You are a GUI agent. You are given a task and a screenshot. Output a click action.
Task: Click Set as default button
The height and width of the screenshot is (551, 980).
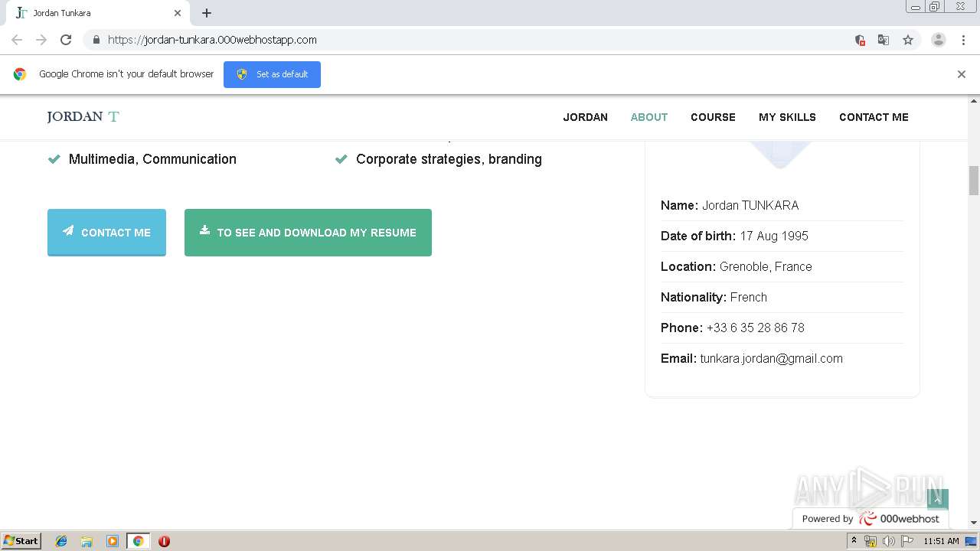click(272, 74)
